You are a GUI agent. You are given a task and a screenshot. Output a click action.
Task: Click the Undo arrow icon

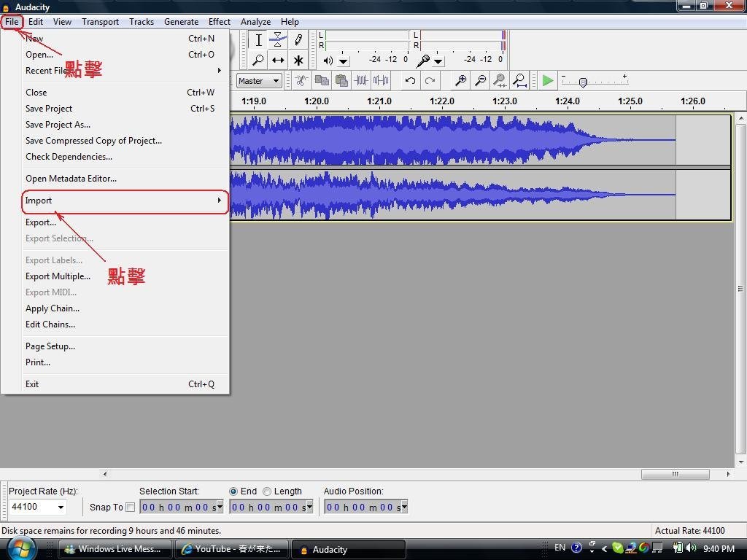pos(410,81)
